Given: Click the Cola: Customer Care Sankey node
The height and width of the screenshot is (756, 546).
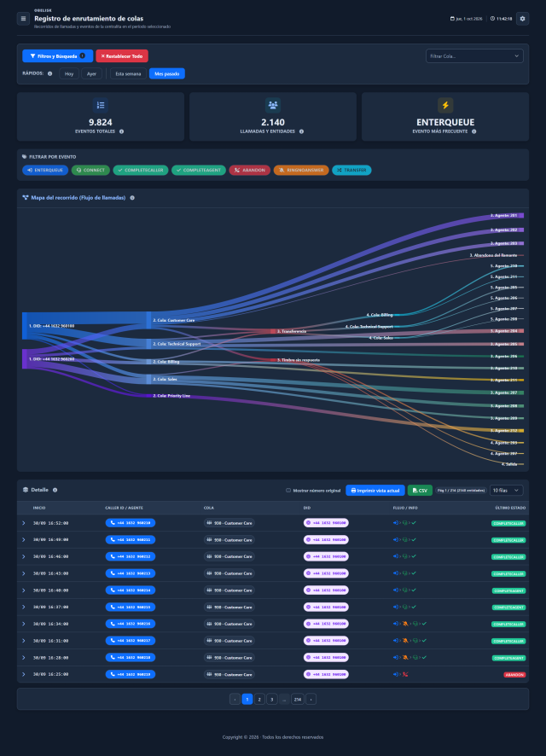Looking at the screenshot, I should click(149, 320).
